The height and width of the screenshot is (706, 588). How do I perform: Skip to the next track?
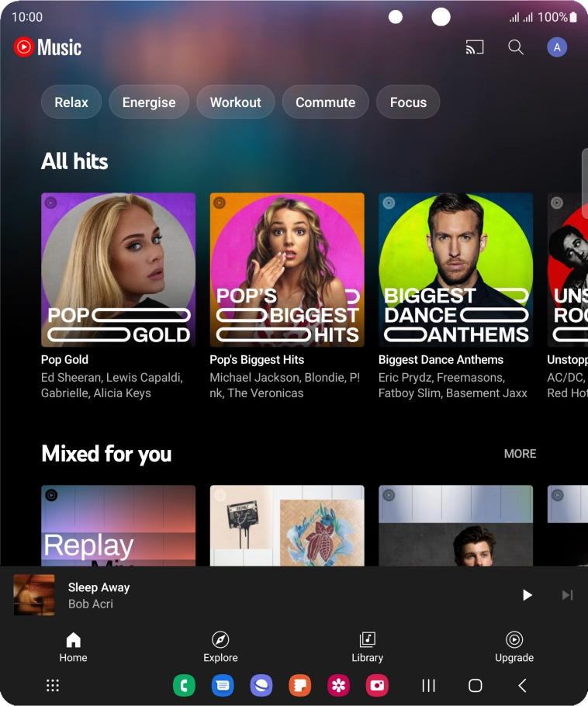[567, 595]
